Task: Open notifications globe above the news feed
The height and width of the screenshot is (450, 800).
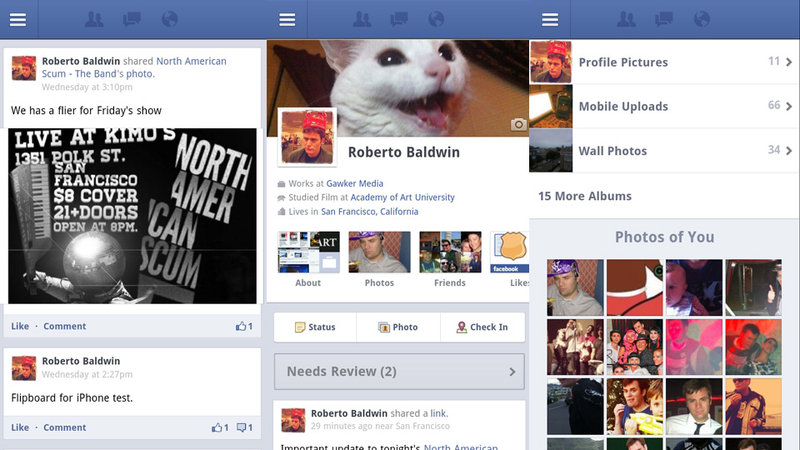Action: point(169,19)
